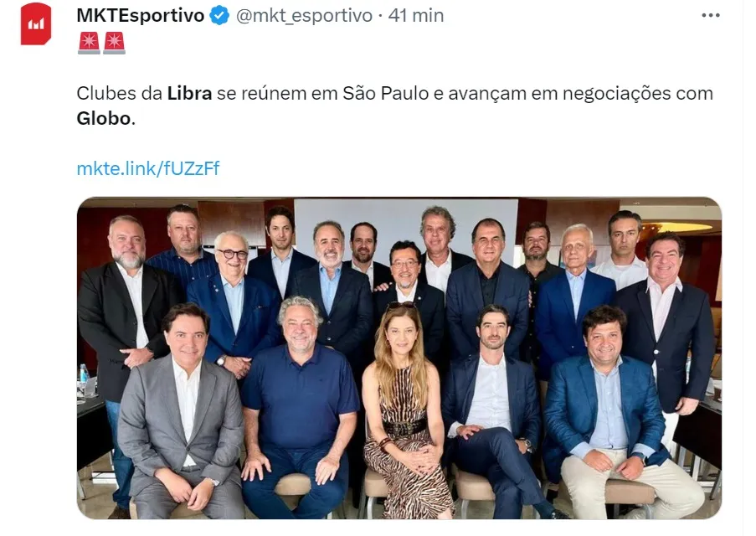Image resolution: width=756 pixels, height=536 pixels.
Task: Click the first red siren emoji
Action: 89,43
